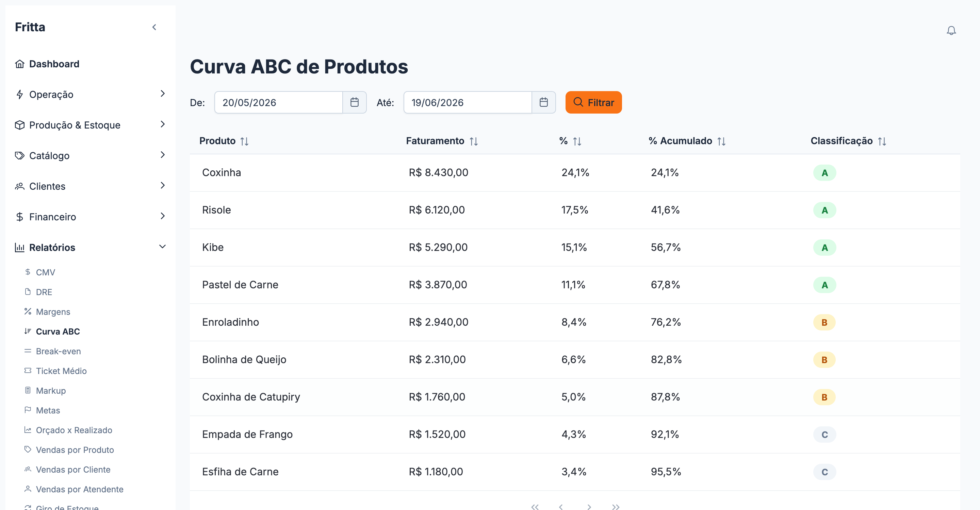Screen dimensions: 980x510
Task: Open Orçado x Realizado report
Action: [74, 430]
